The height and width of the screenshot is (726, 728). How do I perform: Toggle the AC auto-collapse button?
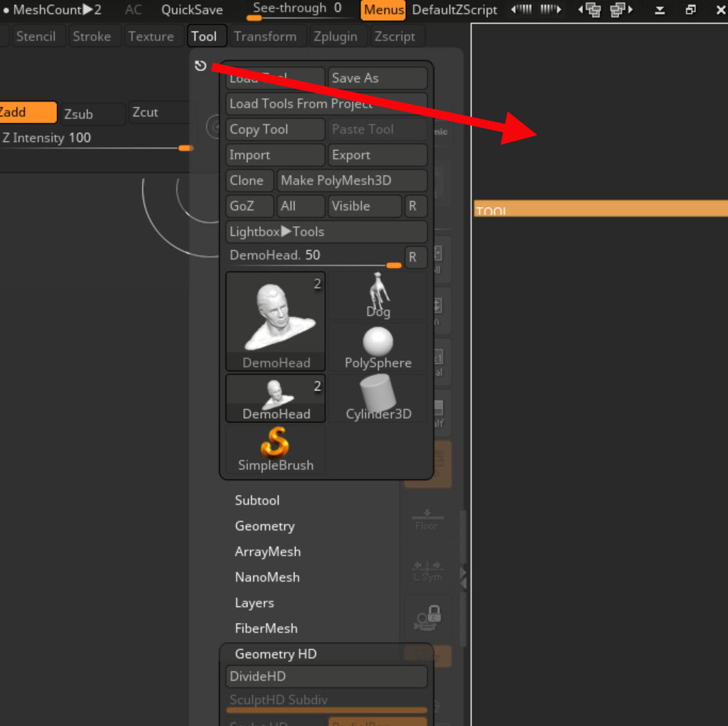[133, 10]
